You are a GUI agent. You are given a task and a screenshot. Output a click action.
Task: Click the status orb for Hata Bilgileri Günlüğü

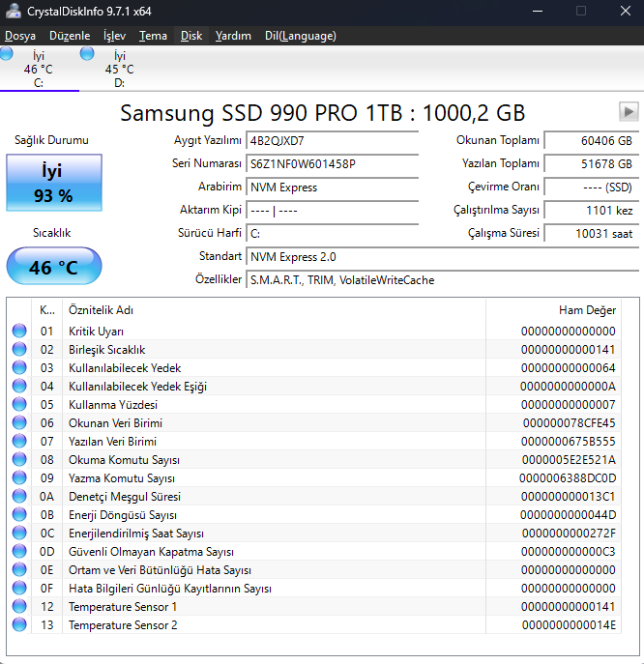[19, 588]
